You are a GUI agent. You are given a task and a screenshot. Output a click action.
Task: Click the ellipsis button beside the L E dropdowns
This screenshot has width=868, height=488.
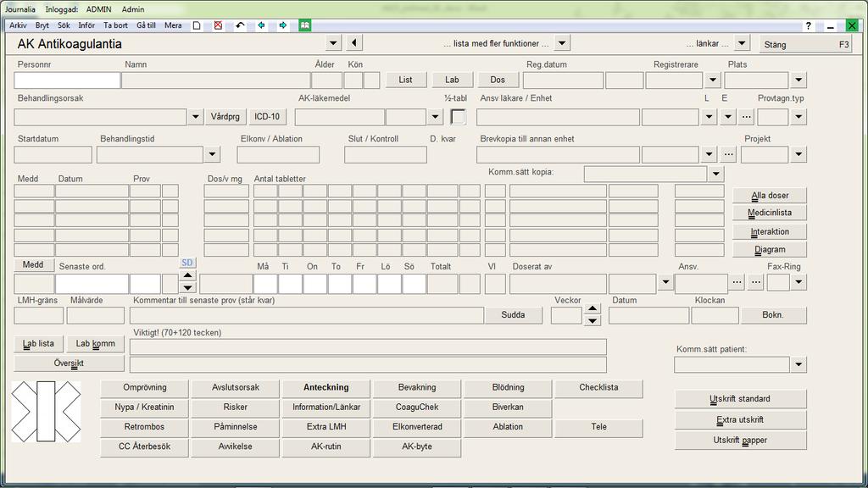tap(746, 117)
